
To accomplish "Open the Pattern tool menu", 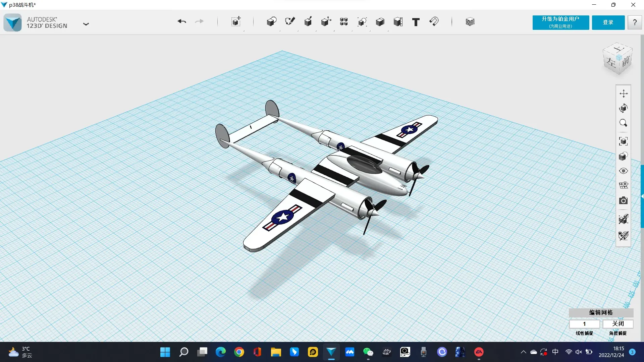I will (x=344, y=22).
